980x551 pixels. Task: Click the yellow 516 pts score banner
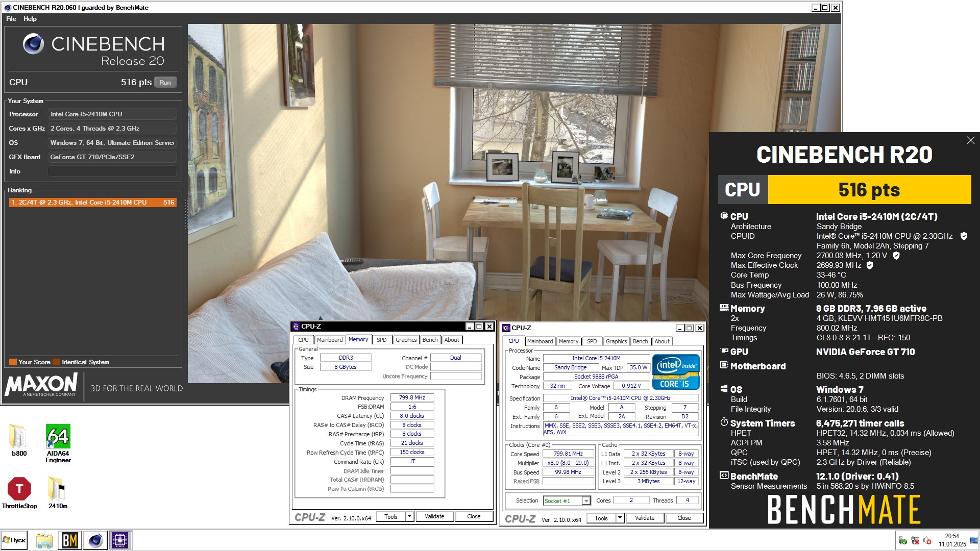click(x=869, y=190)
